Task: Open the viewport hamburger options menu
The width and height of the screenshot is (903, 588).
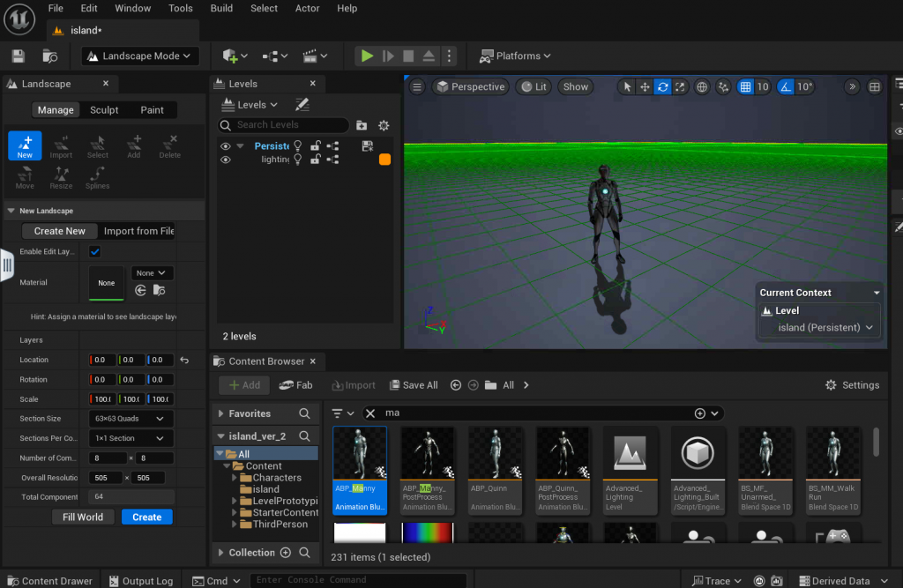Action: pos(417,87)
